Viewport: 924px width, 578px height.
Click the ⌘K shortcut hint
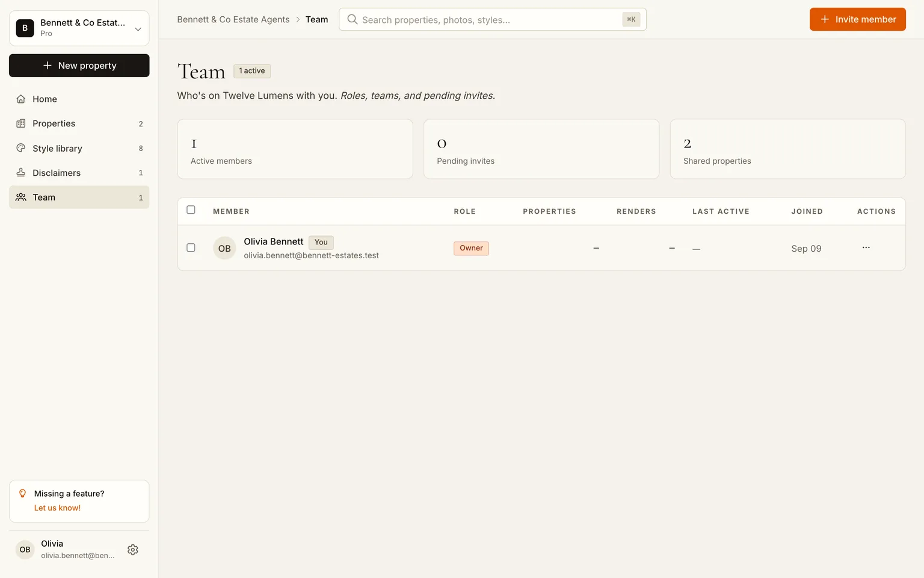click(x=631, y=19)
